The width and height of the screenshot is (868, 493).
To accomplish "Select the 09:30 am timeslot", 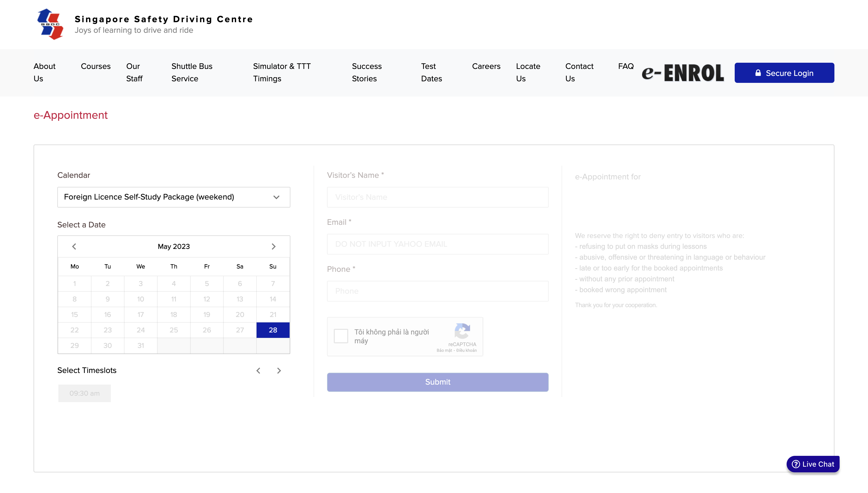I will pos(84,393).
